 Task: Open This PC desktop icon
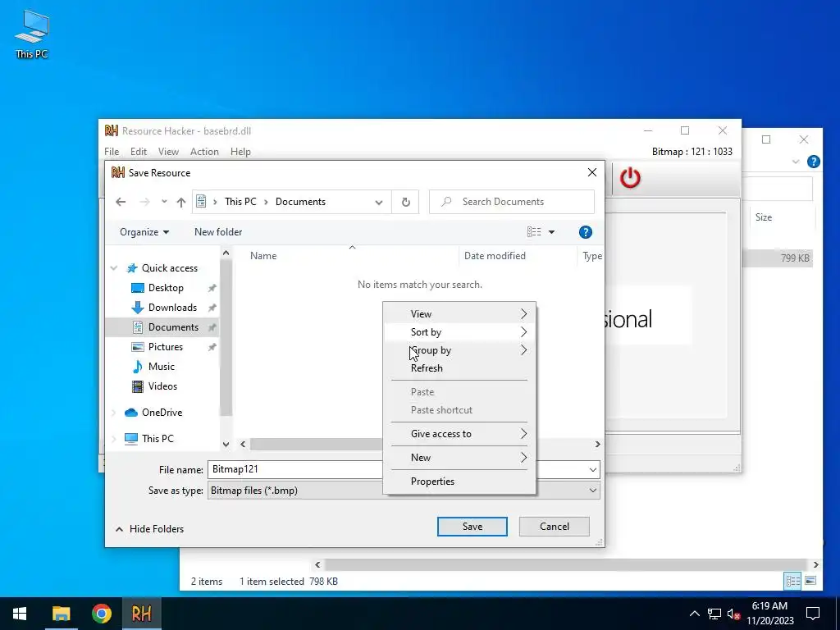32,34
